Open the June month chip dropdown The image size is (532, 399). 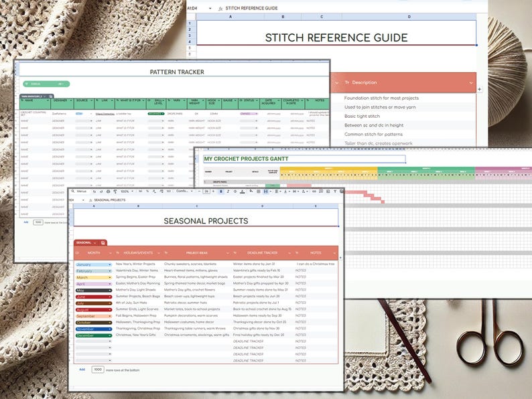(x=110, y=297)
